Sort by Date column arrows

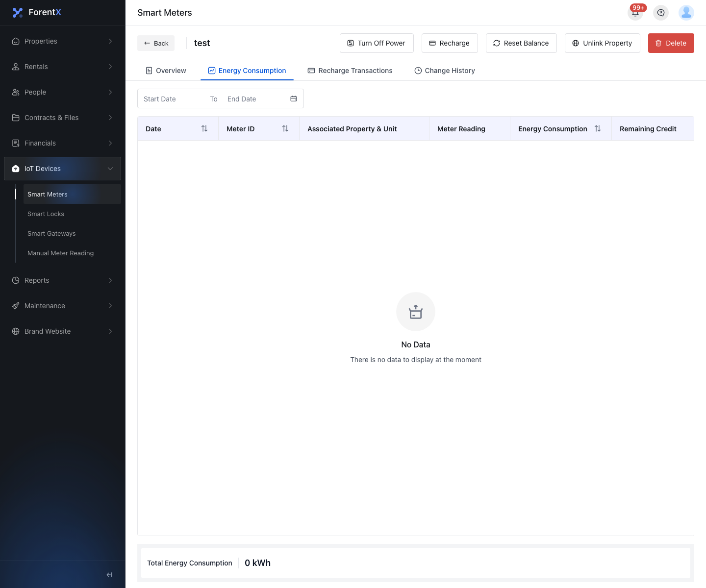[204, 128]
